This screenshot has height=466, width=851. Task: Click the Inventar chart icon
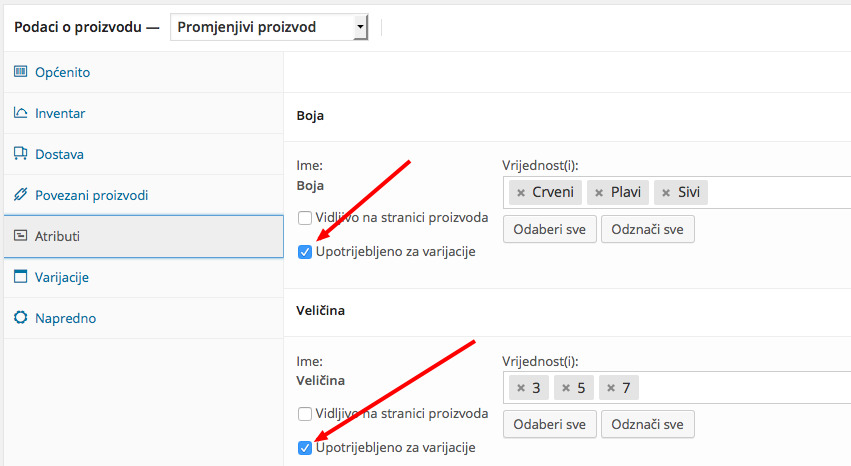[x=21, y=113]
